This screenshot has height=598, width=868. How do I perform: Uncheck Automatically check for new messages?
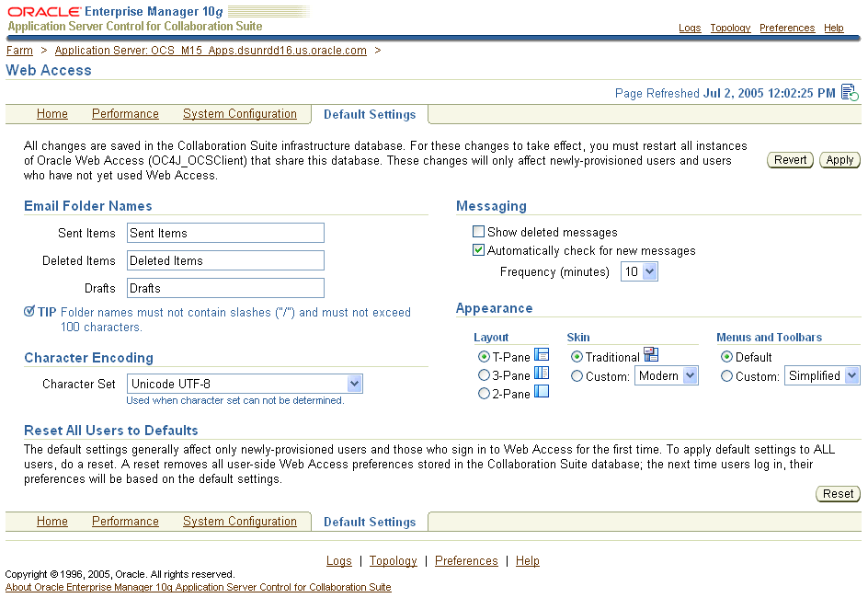[x=478, y=250]
